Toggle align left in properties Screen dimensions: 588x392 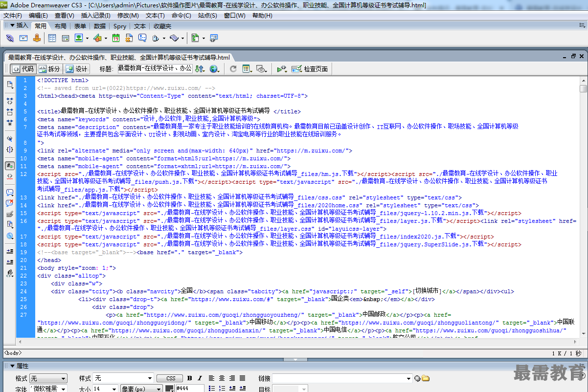pos(211,378)
